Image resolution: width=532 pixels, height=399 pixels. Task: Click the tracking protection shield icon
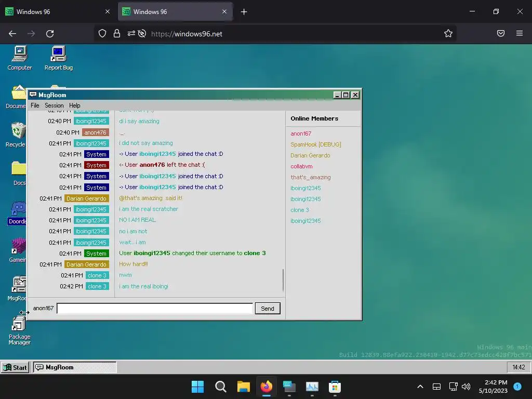pyautogui.click(x=102, y=33)
